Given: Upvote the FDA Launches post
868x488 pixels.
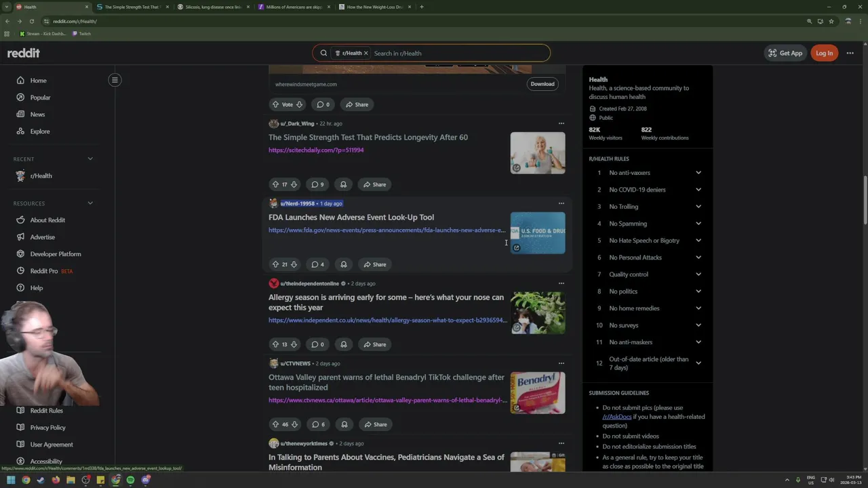Looking at the screenshot, I should coord(275,264).
